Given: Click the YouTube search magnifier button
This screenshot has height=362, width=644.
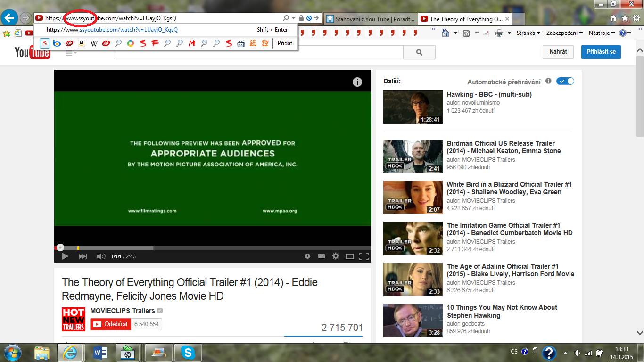Looking at the screenshot, I should 419,52.
